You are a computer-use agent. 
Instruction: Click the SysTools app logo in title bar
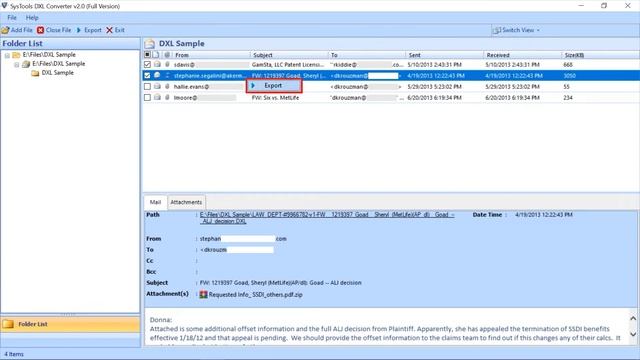click(4, 6)
